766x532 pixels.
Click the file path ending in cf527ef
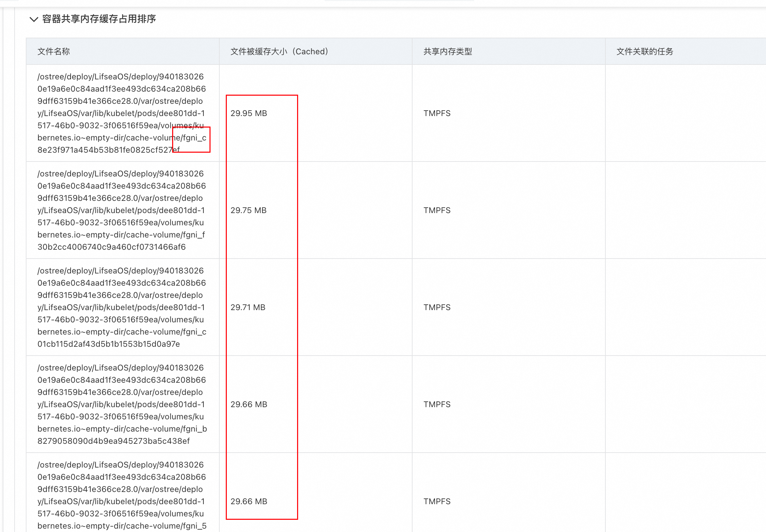click(x=122, y=113)
